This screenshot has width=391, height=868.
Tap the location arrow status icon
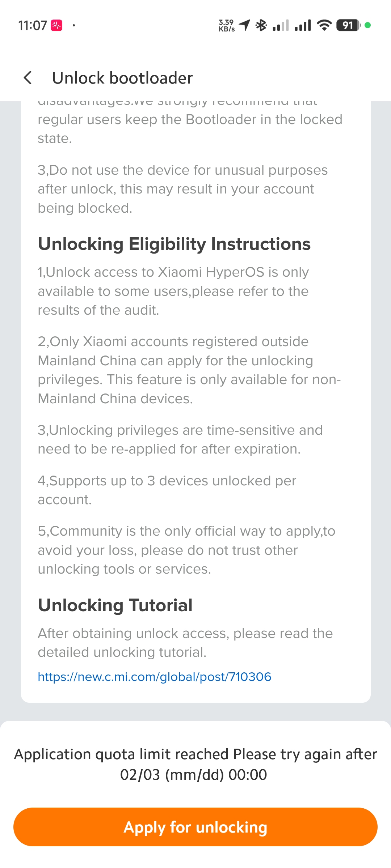(245, 25)
